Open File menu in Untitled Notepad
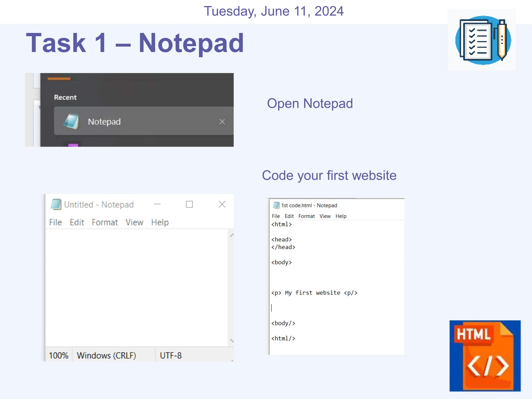The image size is (532, 399). pos(56,222)
